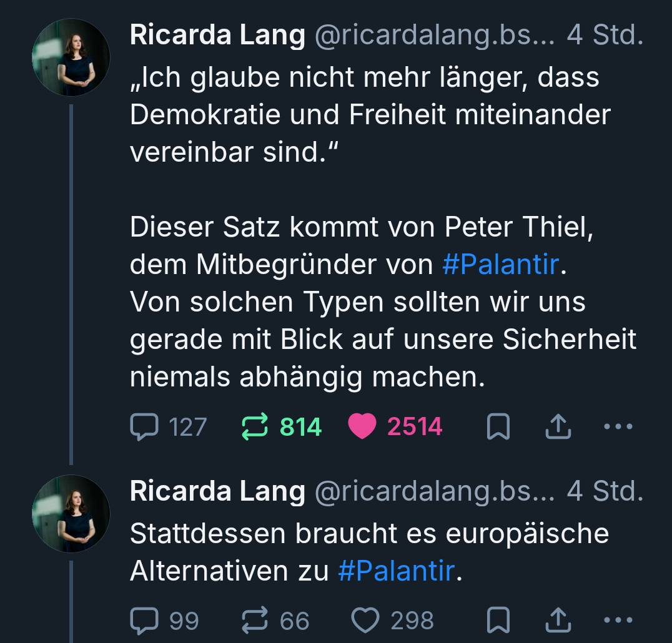The image size is (672, 643).
Task: Share the second post
Action: click(558, 621)
